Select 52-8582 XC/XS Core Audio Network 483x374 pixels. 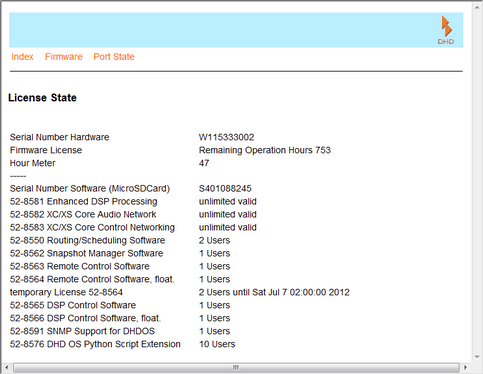(x=83, y=214)
